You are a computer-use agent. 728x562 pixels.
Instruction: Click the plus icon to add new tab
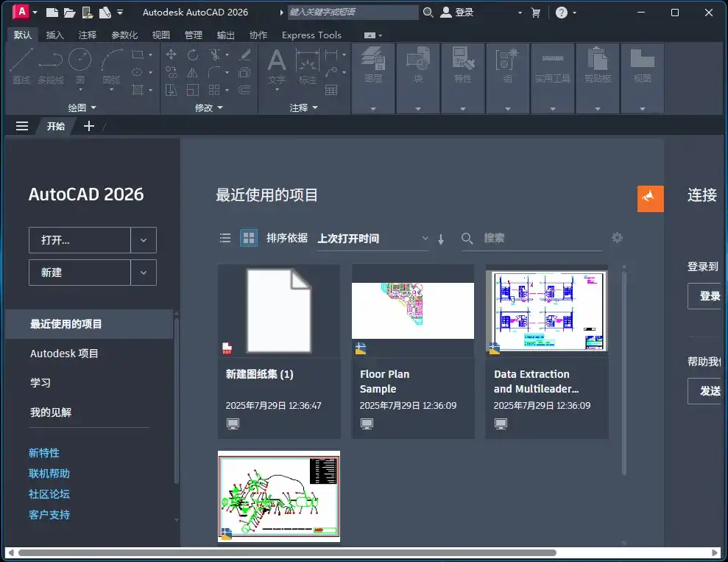(89, 126)
